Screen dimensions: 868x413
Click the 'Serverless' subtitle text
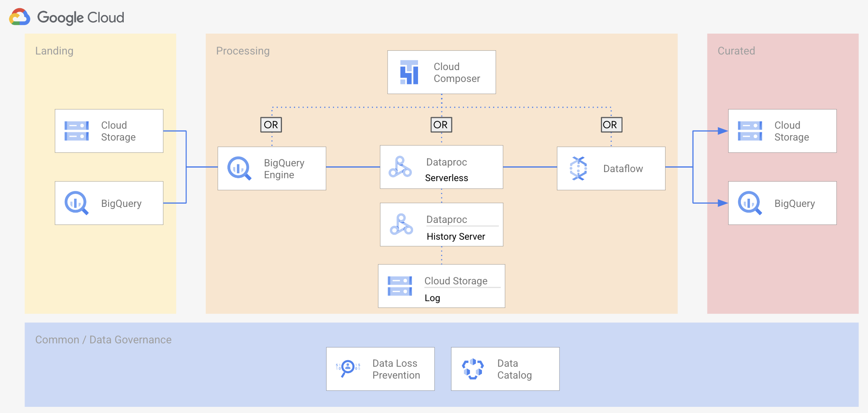point(446,178)
